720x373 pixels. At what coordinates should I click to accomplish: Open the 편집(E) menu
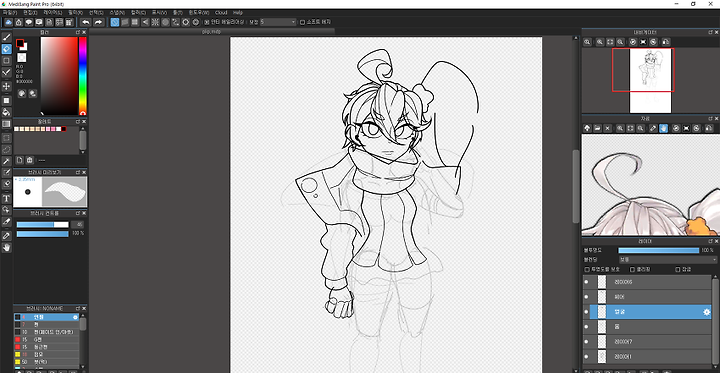click(x=30, y=12)
